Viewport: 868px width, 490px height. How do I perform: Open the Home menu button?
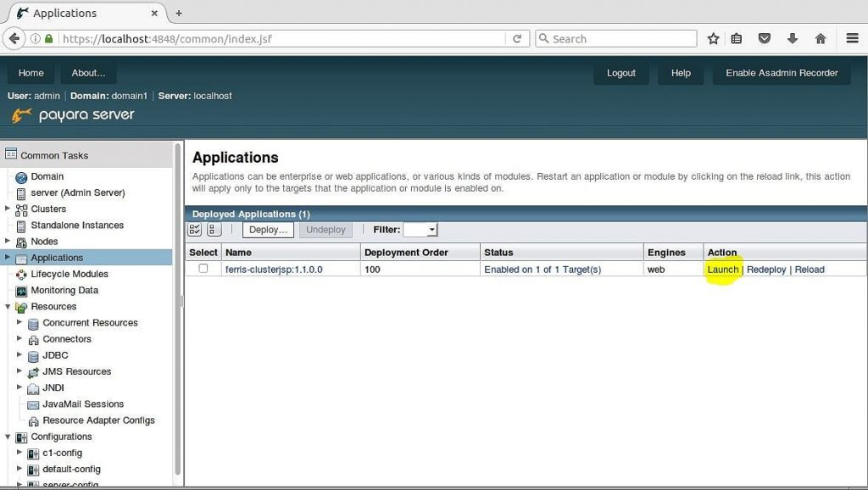[31, 73]
